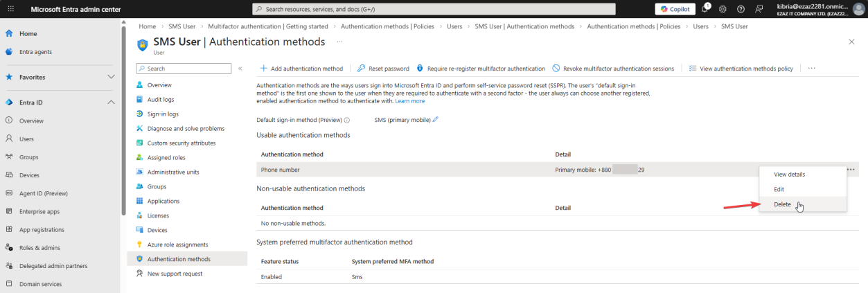Open SMS User | Authentication methods breadcrumb
Viewport: 868px width, 293px height.
pyautogui.click(x=524, y=26)
